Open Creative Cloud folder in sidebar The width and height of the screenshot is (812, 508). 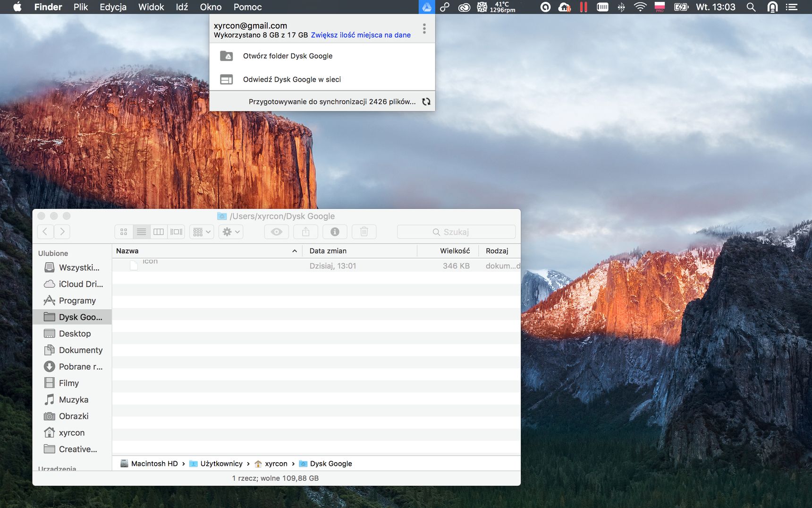[x=72, y=449]
